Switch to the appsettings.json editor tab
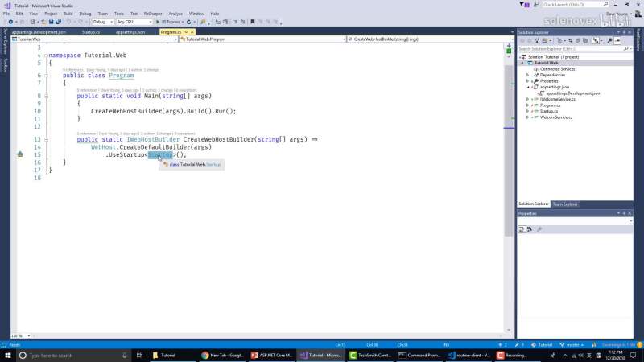644x362 pixels. [x=130, y=32]
